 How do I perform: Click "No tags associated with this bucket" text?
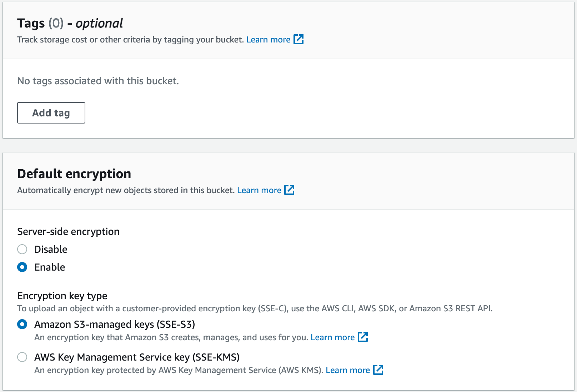pos(98,81)
